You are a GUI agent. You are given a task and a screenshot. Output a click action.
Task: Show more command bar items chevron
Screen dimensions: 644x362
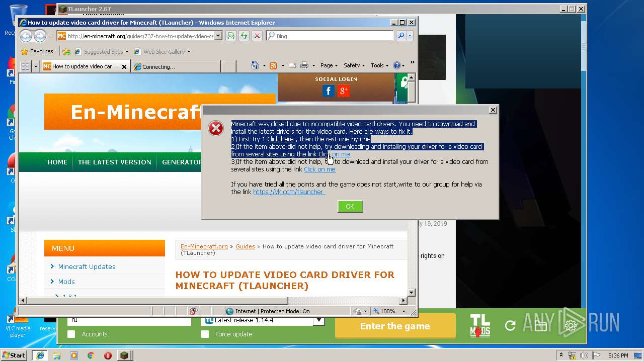click(x=412, y=63)
